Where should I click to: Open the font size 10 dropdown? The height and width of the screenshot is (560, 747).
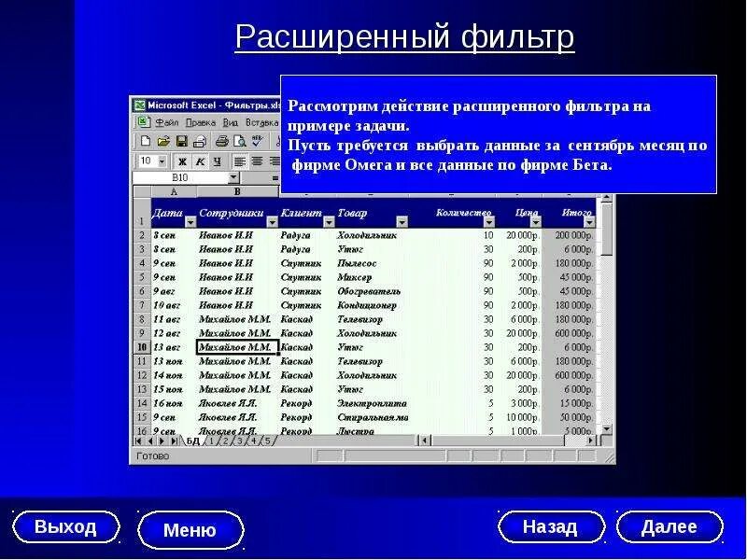162,161
